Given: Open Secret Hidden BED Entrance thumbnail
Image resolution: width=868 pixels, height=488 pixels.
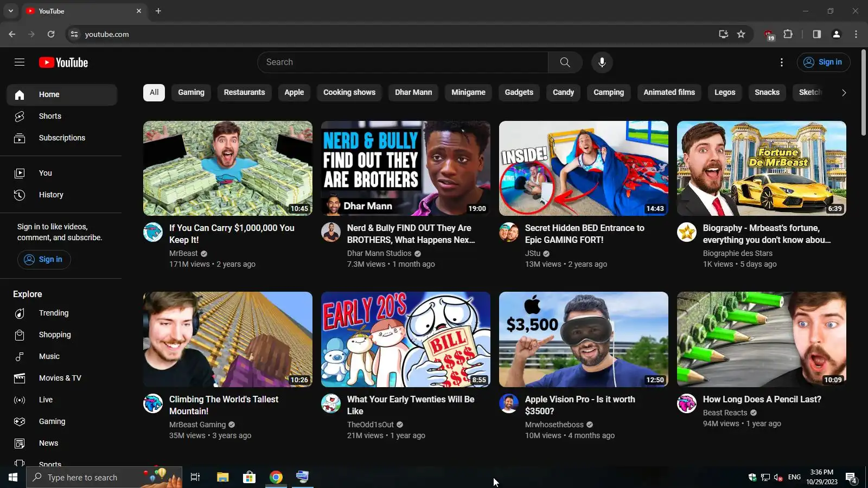Looking at the screenshot, I should (x=584, y=168).
